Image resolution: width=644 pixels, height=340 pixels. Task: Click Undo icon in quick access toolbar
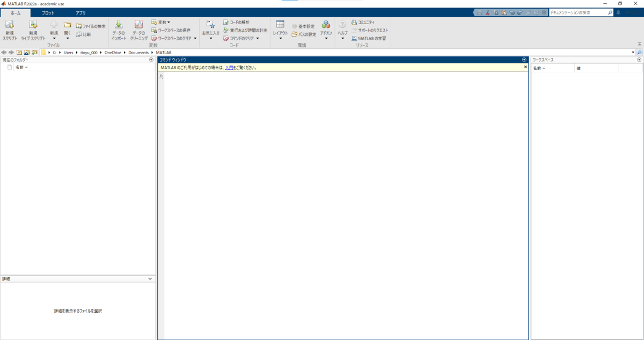click(x=511, y=12)
